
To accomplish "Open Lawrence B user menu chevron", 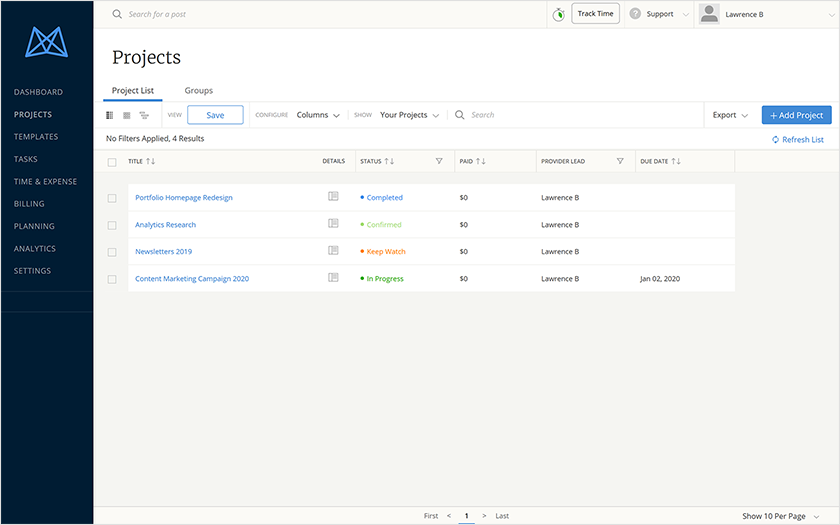I will (831, 15).
